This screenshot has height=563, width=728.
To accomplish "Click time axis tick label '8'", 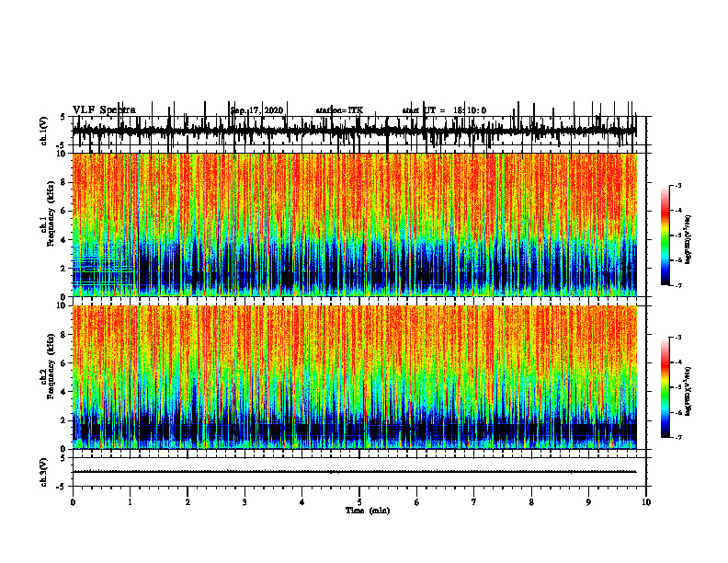I will [531, 502].
